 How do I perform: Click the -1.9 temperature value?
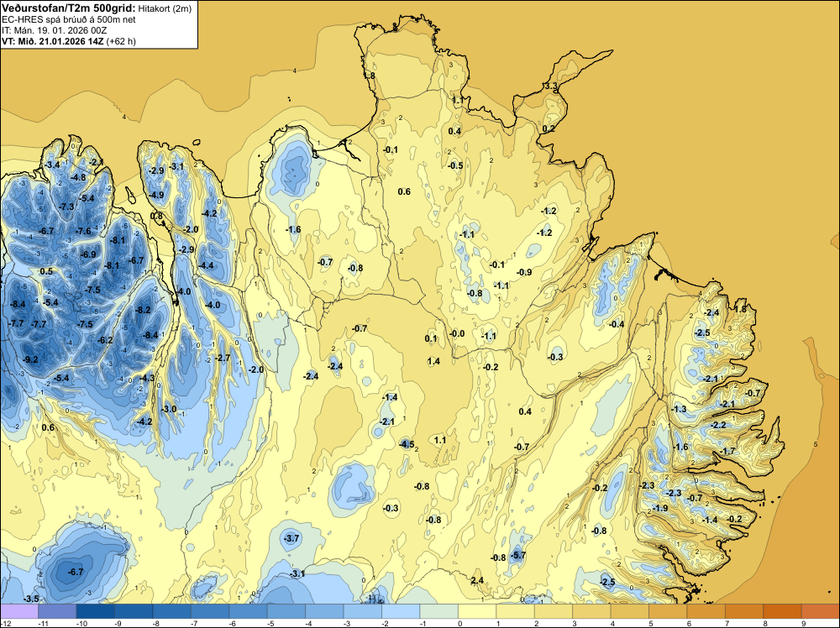[x=660, y=508]
